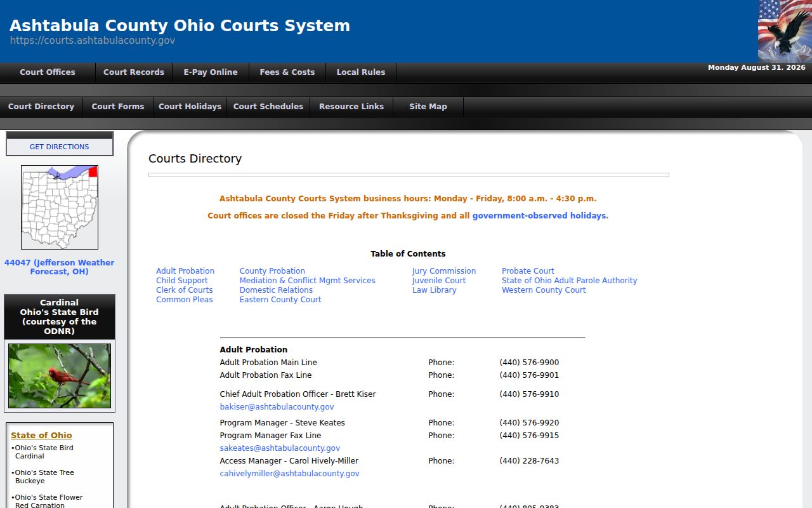Open Court Schedules menu item
The width and height of the screenshot is (812, 508).
tap(268, 107)
